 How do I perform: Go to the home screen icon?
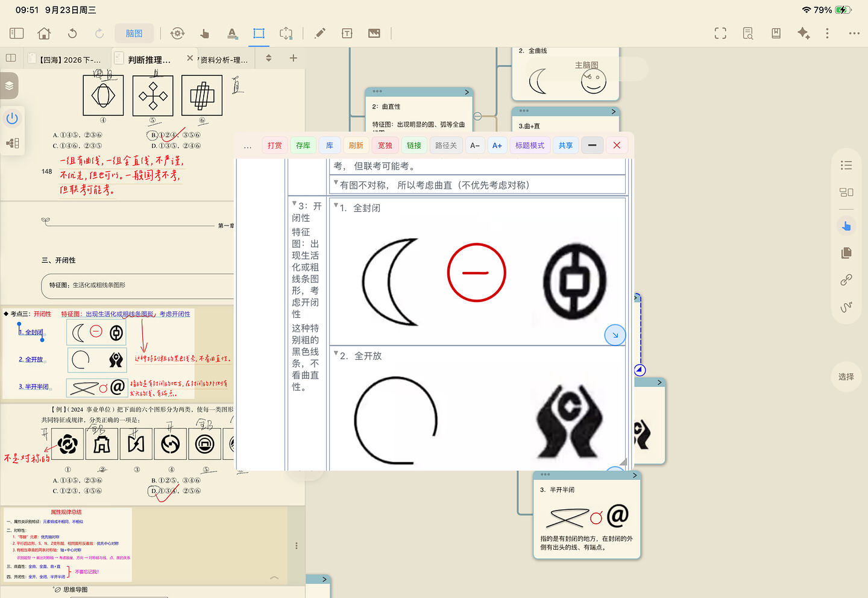pos(44,33)
